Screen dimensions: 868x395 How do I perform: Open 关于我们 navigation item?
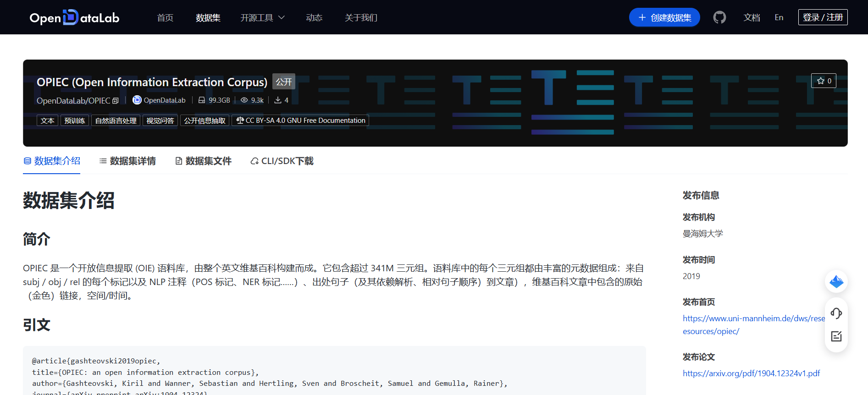(x=361, y=17)
